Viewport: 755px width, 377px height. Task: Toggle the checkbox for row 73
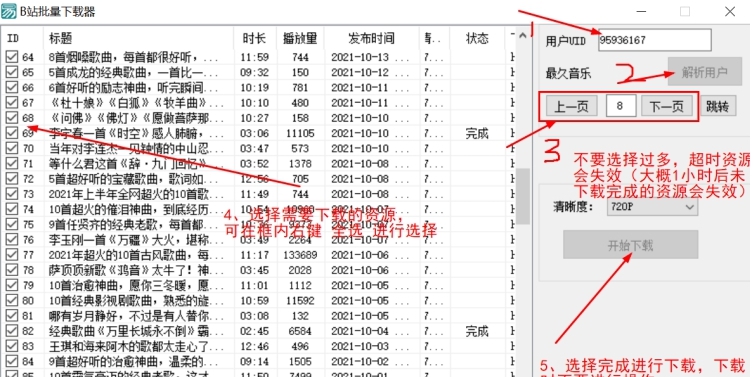pos(12,194)
